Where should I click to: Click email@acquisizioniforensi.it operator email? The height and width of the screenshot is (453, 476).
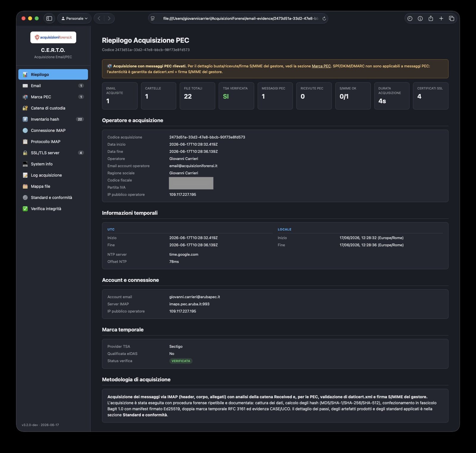[193, 166]
